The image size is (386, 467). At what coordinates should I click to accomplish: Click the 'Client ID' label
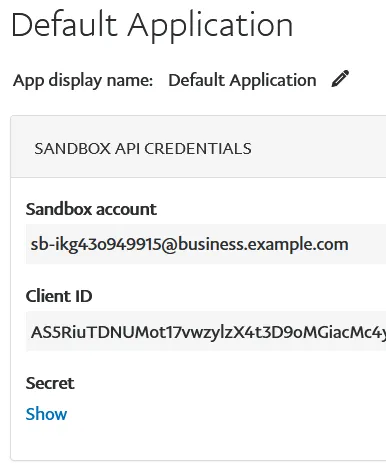[59, 296]
